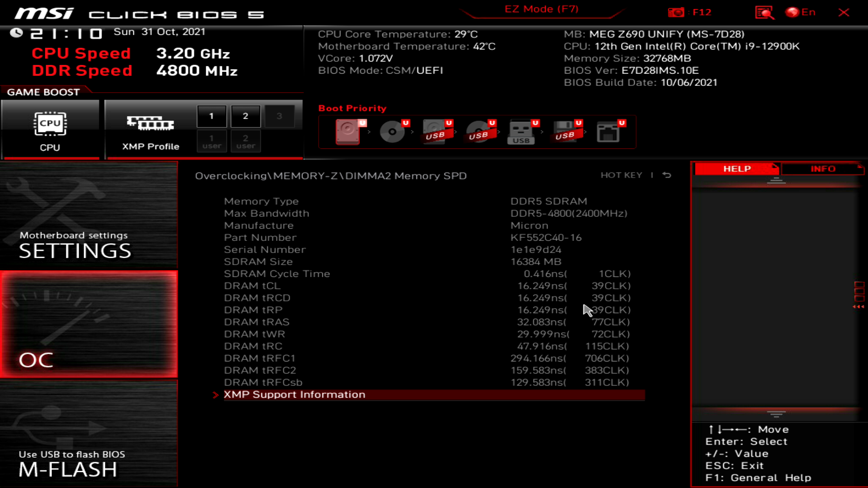
Task: Expand XMP Support Information
Action: point(295,394)
